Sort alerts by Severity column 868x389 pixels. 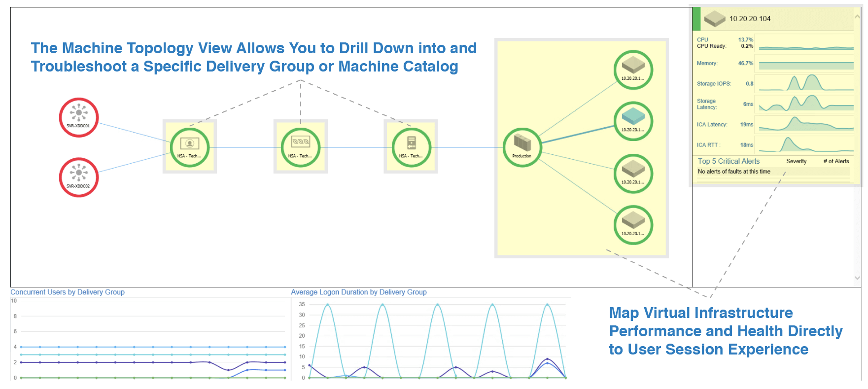[x=796, y=161]
